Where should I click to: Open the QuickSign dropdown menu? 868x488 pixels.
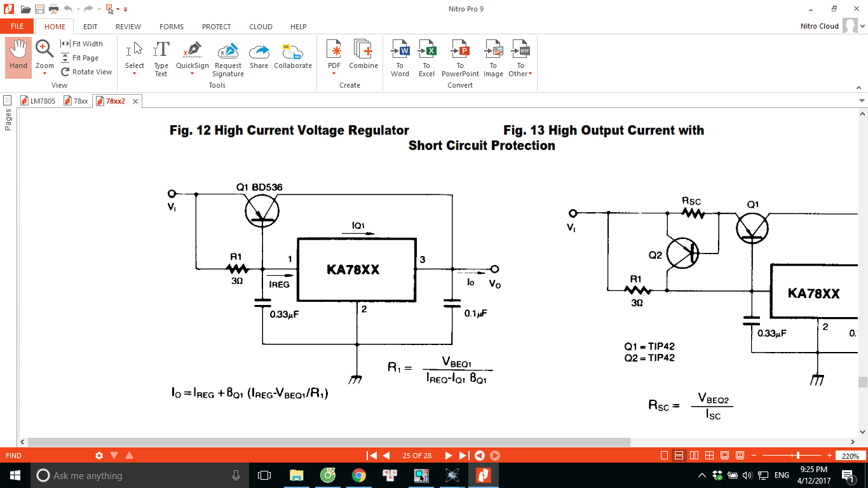coord(192,74)
